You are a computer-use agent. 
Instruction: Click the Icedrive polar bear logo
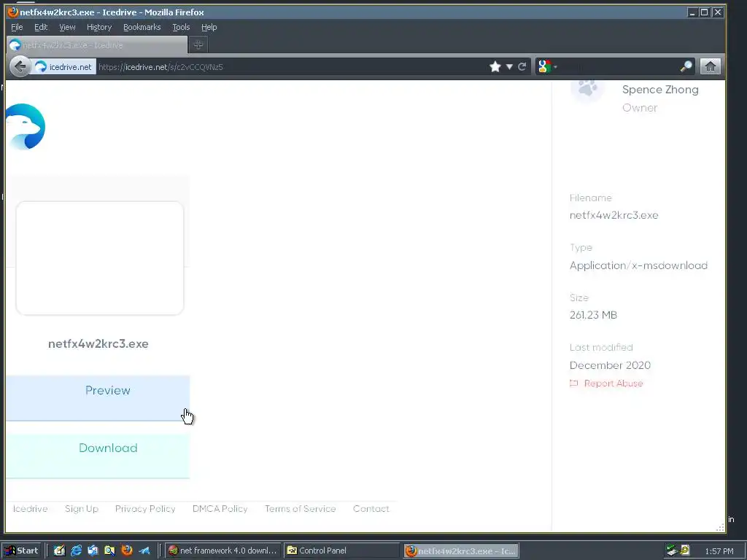[26, 127]
